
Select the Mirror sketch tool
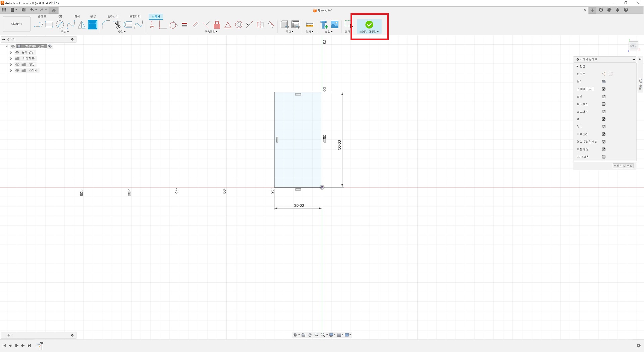(x=82, y=24)
